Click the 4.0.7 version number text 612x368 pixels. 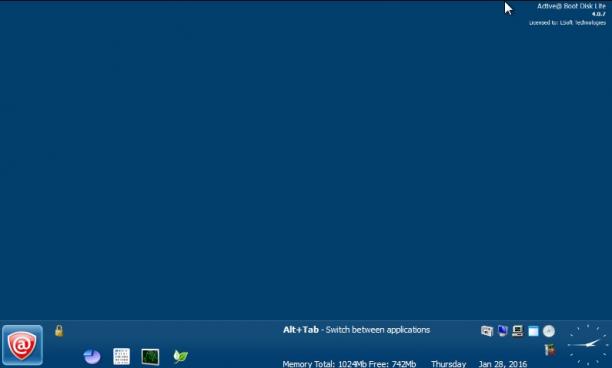pos(599,14)
